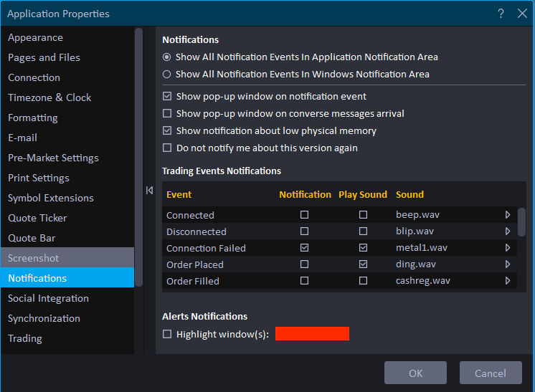Enable Notification for Connected event
Screen dimensions: 535x392
304,215
